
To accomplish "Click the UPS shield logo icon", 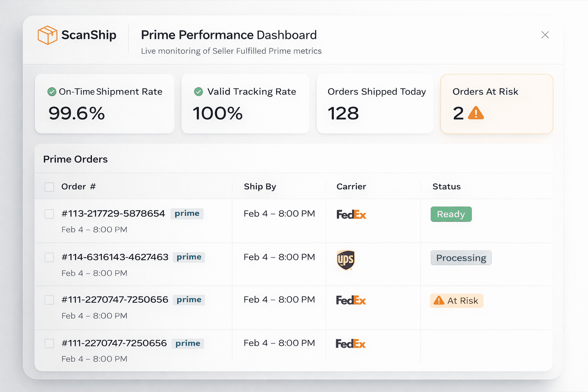I will pos(346,260).
